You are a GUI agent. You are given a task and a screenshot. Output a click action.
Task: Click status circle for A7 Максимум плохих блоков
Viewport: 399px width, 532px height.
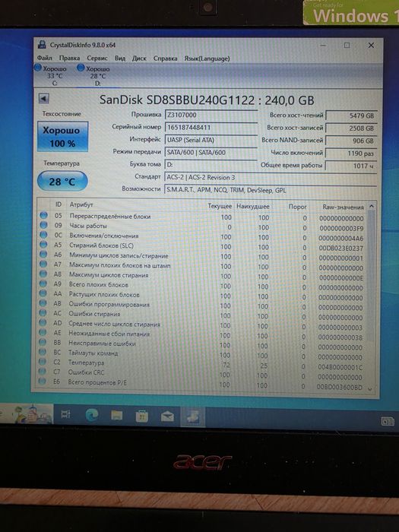click(x=43, y=264)
